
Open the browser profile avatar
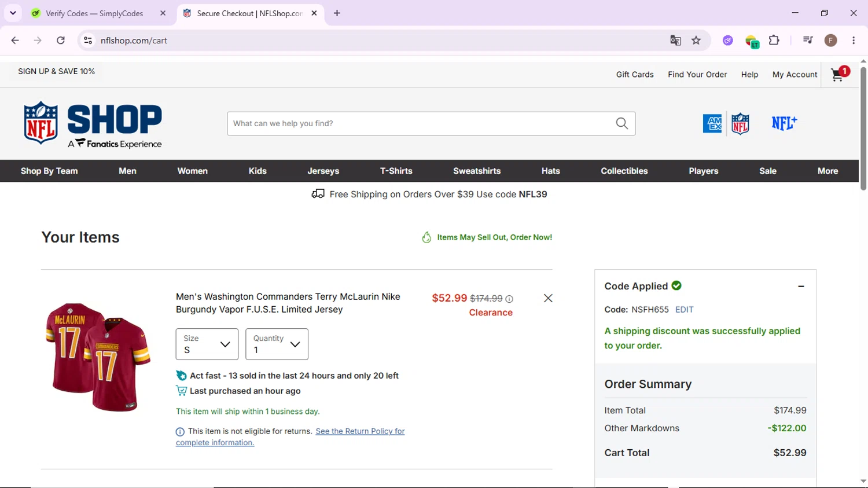[831, 41]
